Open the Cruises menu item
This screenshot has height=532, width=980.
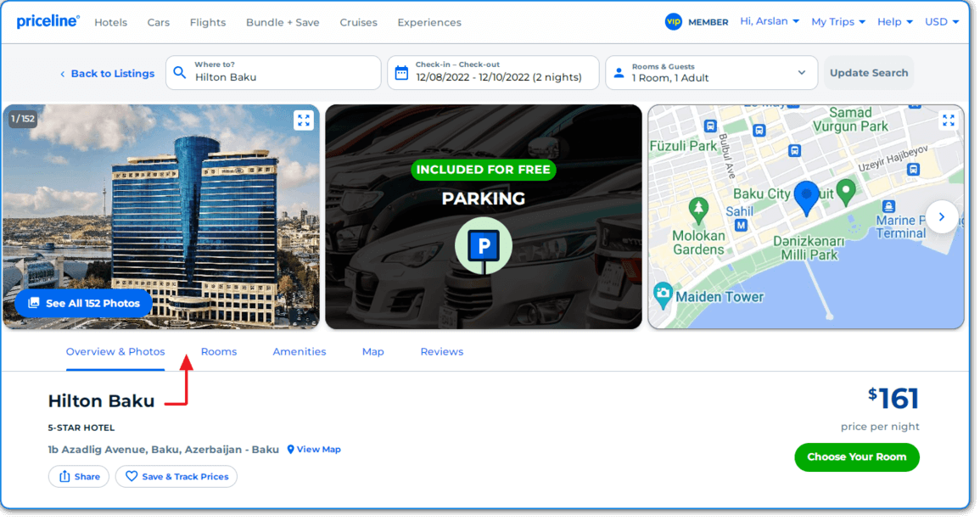click(x=358, y=23)
